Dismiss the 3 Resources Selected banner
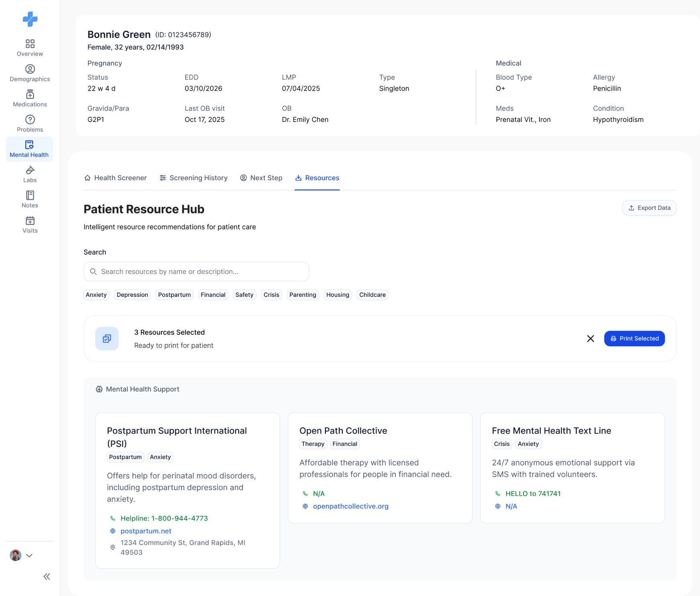The height and width of the screenshot is (596, 700). click(x=590, y=339)
